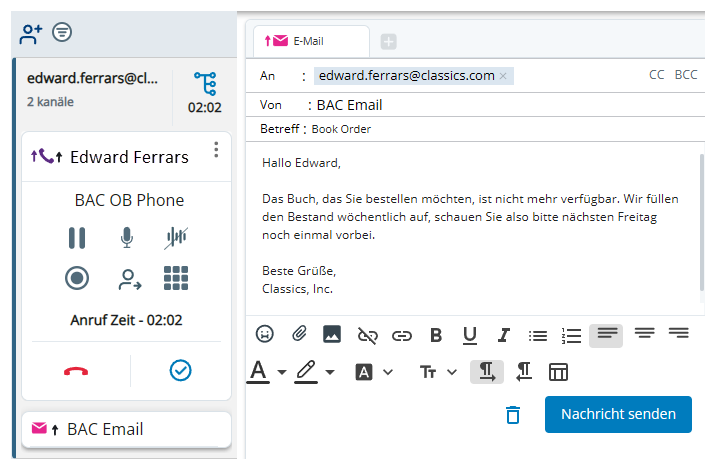Click the BCC link

pyautogui.click(x=686, y=75)
